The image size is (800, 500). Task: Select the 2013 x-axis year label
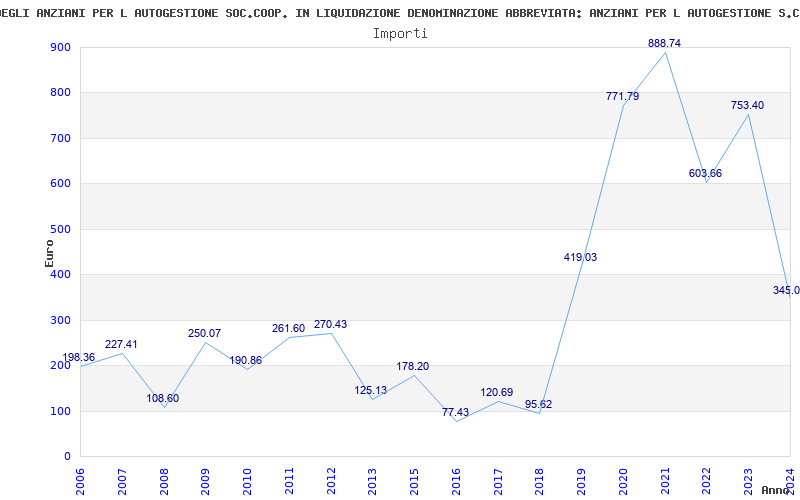[x=372, y=482]
